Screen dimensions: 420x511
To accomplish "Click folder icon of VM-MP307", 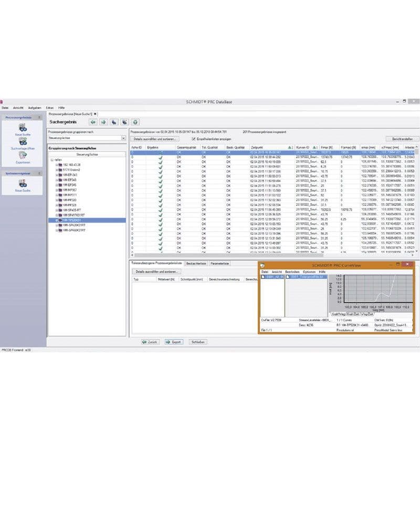I will pos(60,190).
